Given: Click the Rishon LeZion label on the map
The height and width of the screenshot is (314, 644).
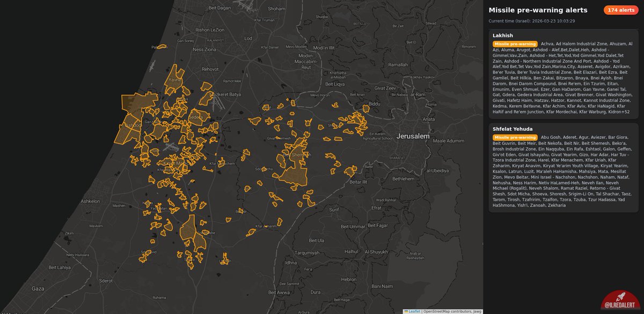Looking at the screenshot, I should tap(210, 30).
